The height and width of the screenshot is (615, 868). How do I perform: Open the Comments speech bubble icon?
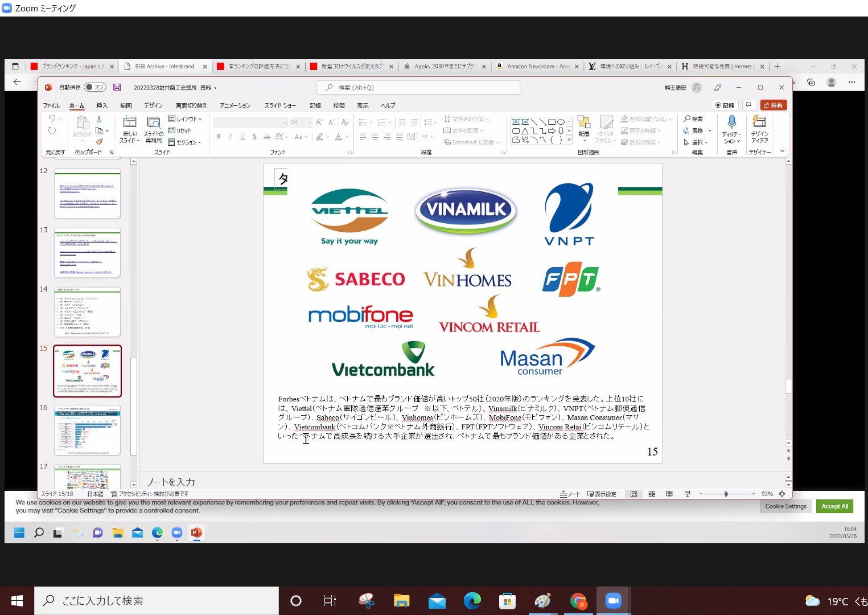749,105
